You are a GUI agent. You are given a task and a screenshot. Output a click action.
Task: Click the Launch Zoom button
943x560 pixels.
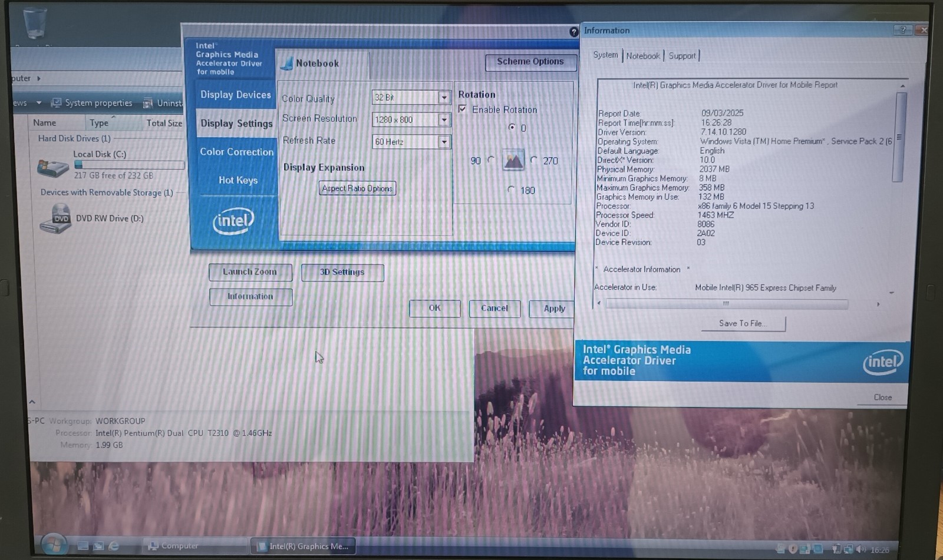(x=250, y=272)
